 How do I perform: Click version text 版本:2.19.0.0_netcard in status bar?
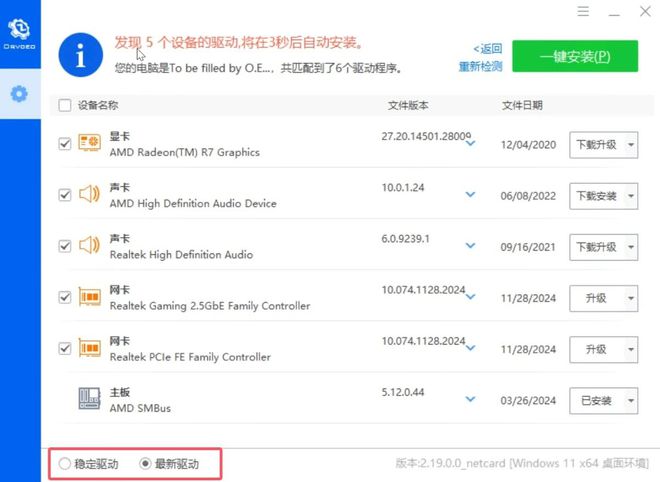coord(450,463)
